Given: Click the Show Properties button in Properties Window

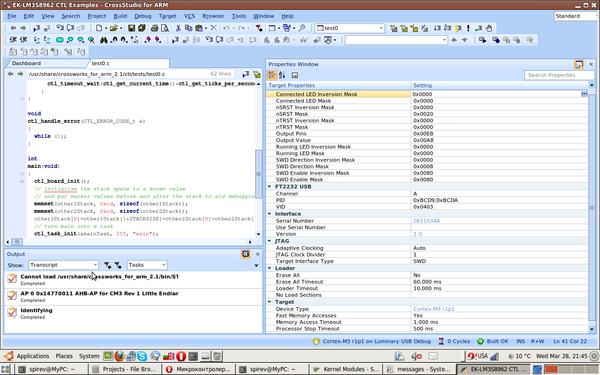Looking at the screenshot, I should coord(579,64).
